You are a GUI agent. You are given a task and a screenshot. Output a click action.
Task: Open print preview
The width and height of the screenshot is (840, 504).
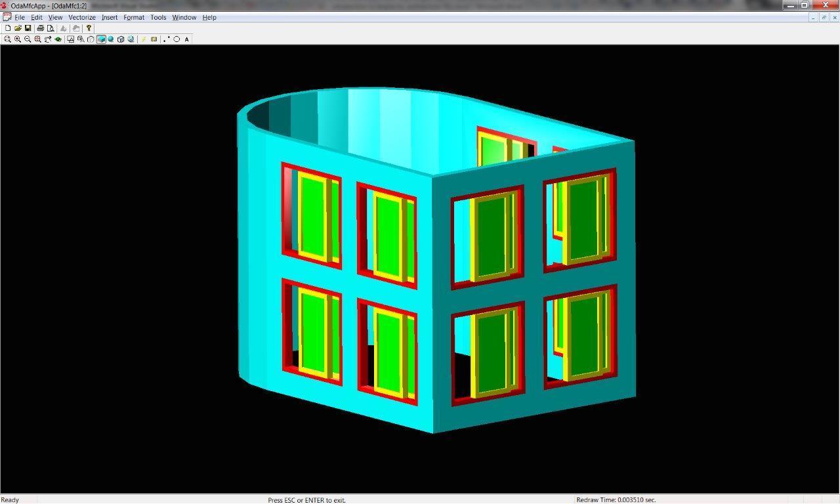51,28
